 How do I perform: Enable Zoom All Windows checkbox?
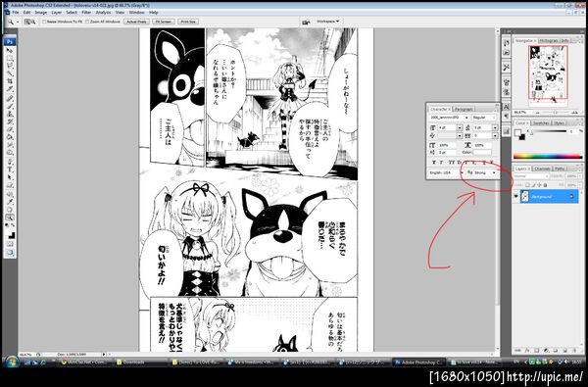pyautogui.click(x=87, y=22)
